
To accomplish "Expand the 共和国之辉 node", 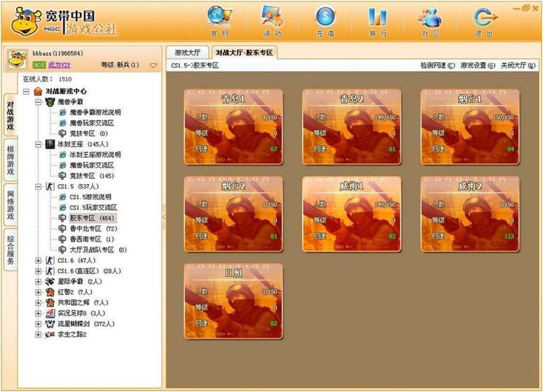I will 38,303.
